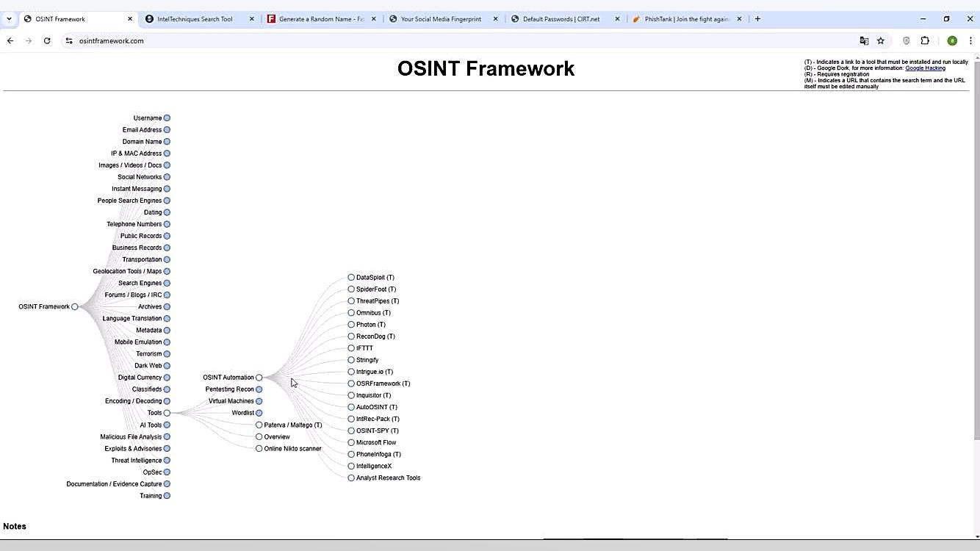Expand the Dark Web node
This screenshot has height=551, width=980.
pos(167,366)
